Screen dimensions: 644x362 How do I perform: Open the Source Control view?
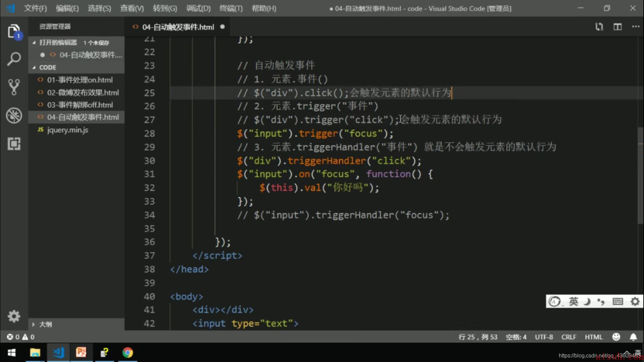(14, 87)
